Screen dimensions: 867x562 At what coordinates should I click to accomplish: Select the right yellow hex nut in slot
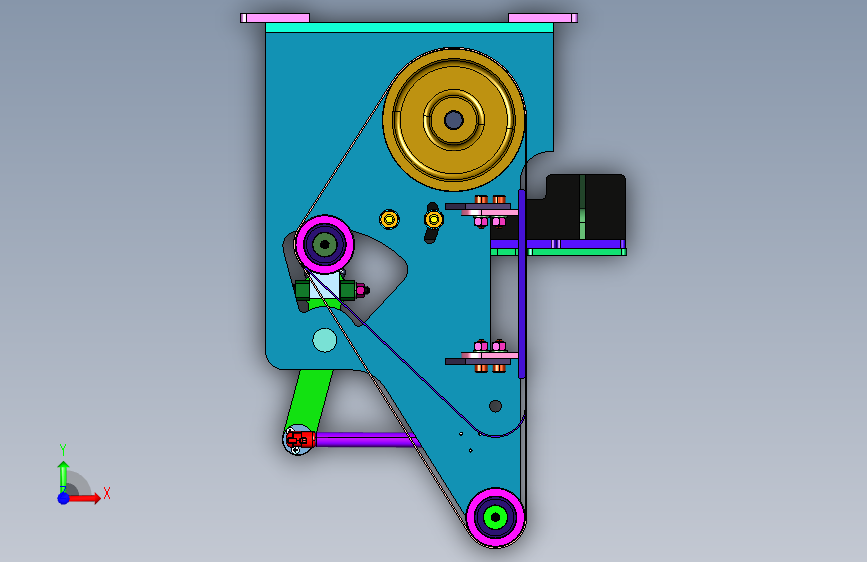click(x=434, y=220)
